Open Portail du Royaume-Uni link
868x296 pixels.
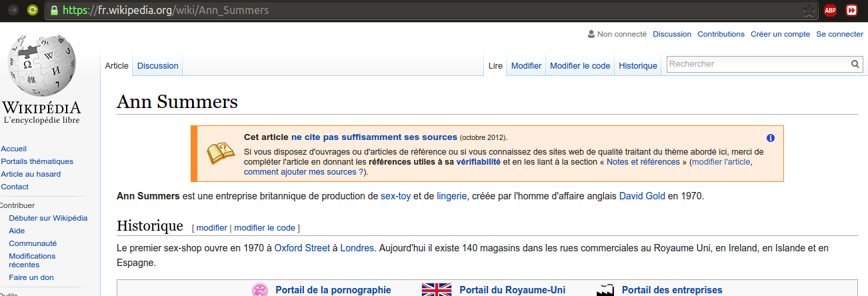pyautogui.click(x=512, y=290)
